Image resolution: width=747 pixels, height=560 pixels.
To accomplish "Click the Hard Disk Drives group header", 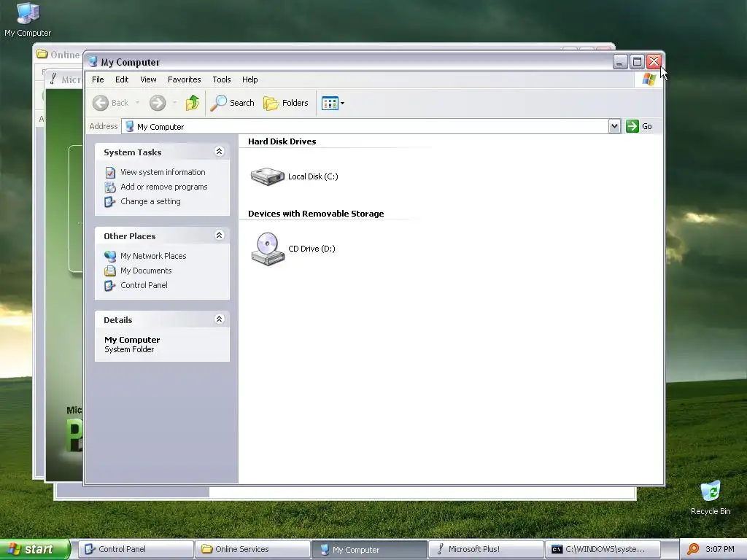I will click(x=282, y=141).
